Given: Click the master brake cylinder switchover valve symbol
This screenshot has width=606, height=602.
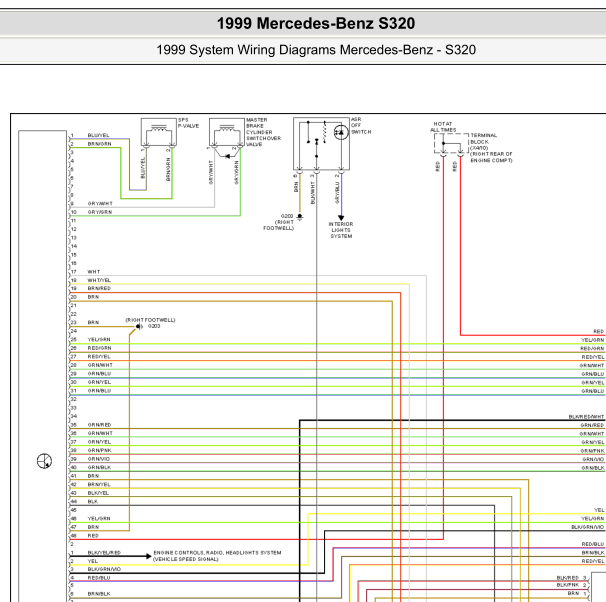Looking at the screenshot, I should 227,133.
